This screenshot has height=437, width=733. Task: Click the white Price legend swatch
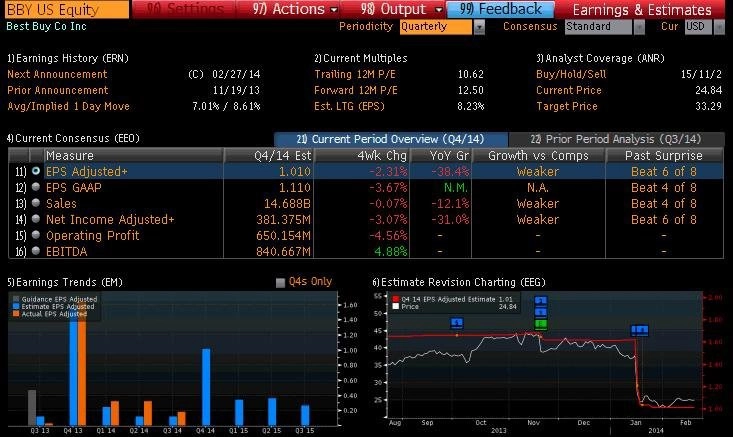(x=396, y=307)
